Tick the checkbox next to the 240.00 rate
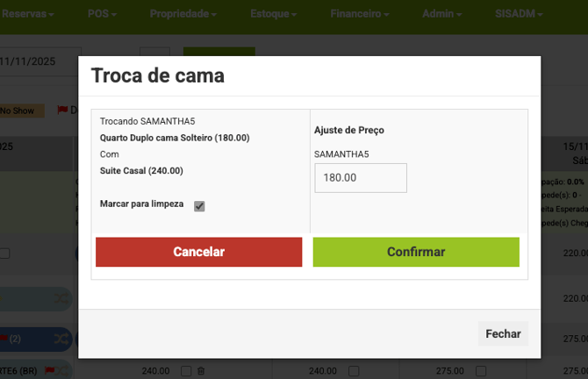The height and width of the screenshot is (379, 588). 186,371
